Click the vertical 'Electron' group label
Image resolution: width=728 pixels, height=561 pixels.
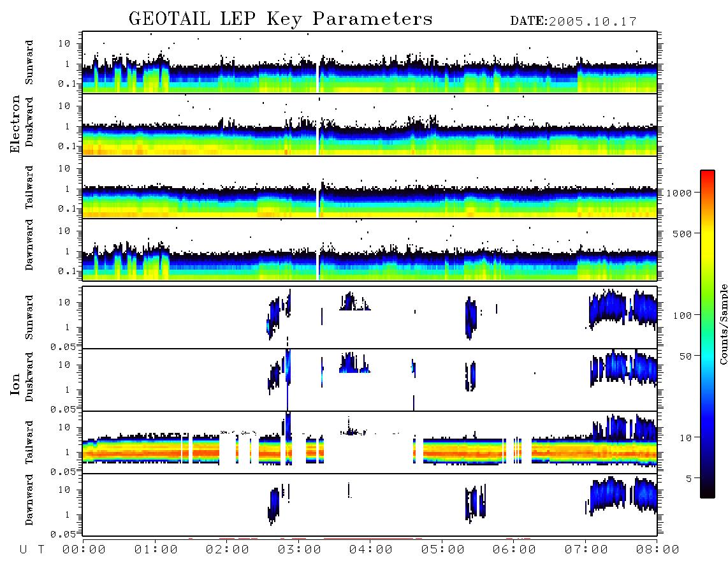point(15,124)
